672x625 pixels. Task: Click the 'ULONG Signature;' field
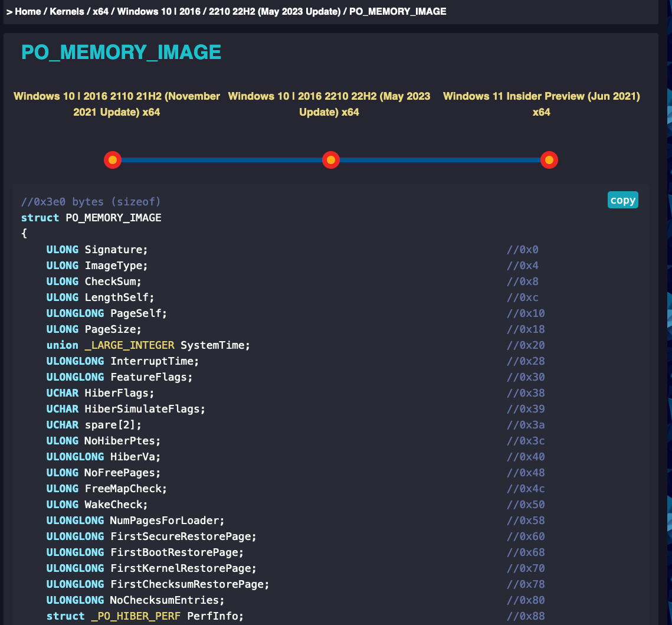(97, 250)
